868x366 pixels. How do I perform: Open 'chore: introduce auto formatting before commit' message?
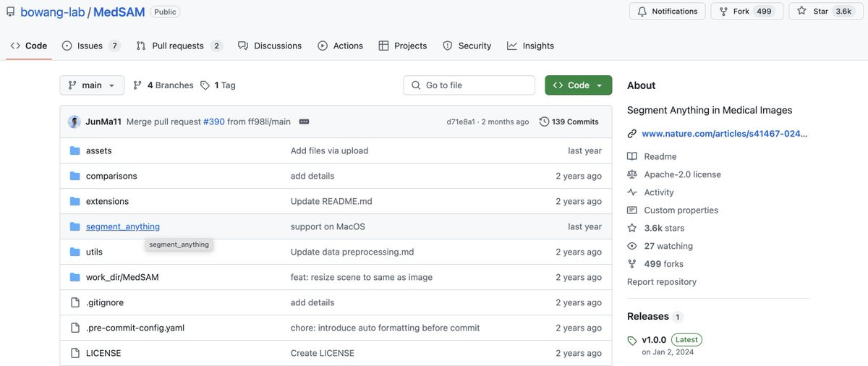(385, 328)
